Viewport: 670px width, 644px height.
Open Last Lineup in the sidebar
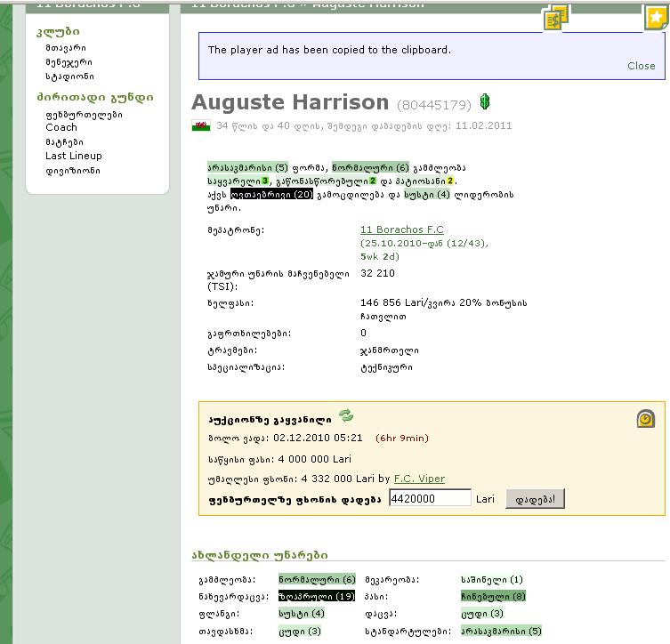74,156
